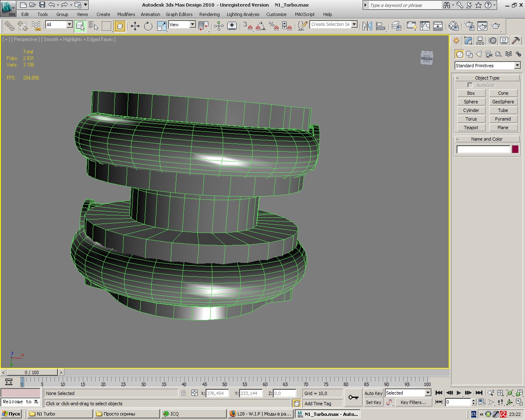525x420 pixels.
Task: Toggle Auto Key animation mode
Action: coord(373,393)
